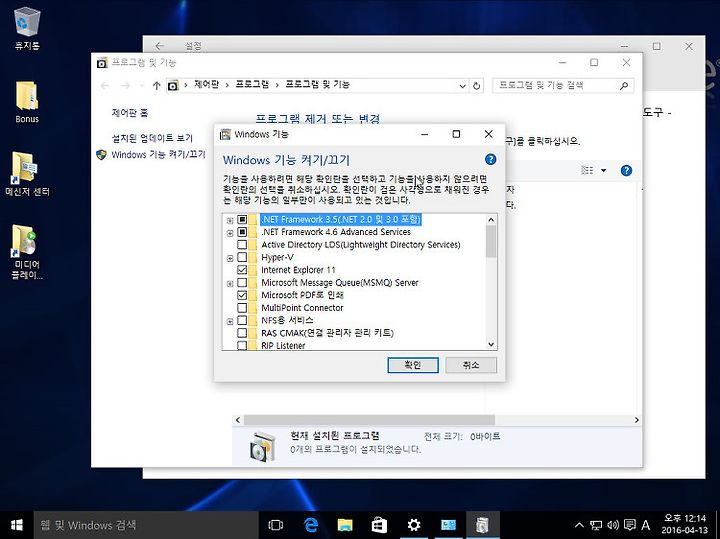
Task: Open the 메신저 센터 desktop shortcut
Action: coord(27,174)
